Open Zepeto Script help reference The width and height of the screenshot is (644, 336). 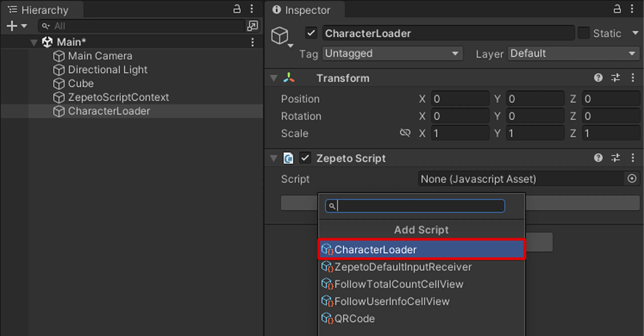click(598, 158)
